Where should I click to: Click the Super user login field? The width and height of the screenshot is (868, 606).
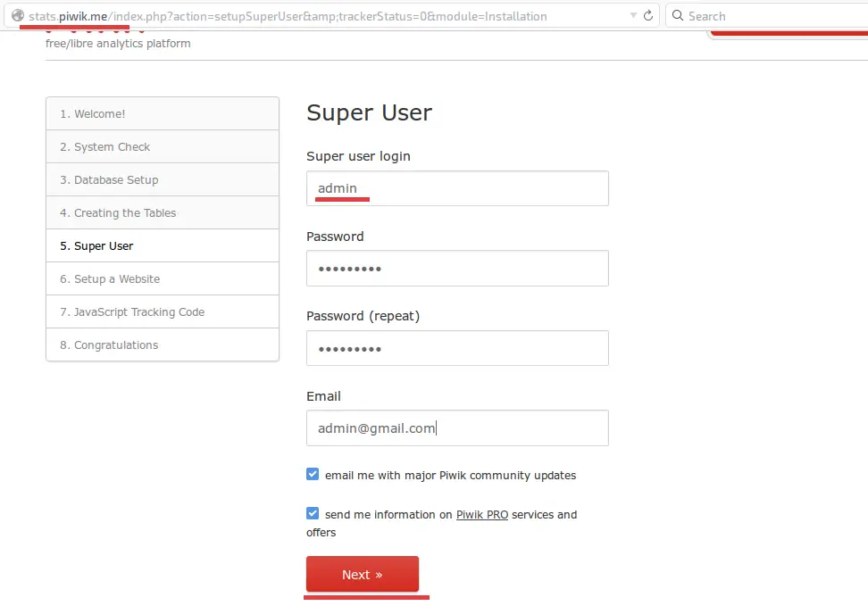coord(457,188)
